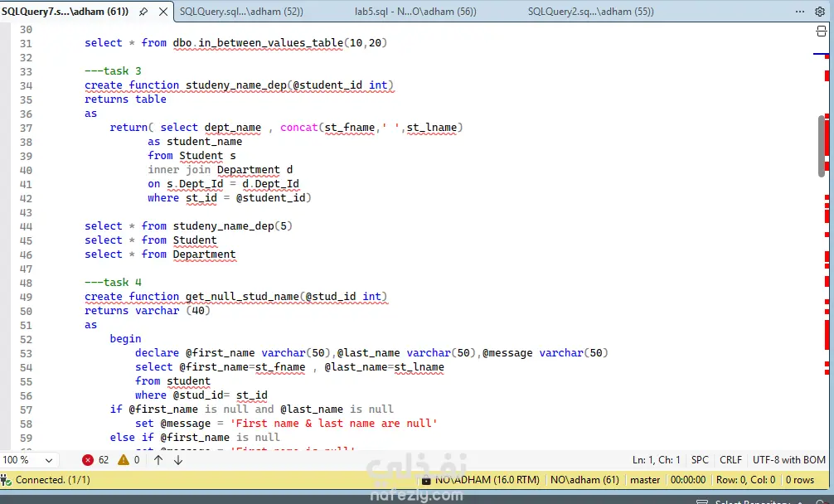The width and height of the screenshot is (834, 504).
Task: Click line number 34 in gutter
Action: click(26, 85)
